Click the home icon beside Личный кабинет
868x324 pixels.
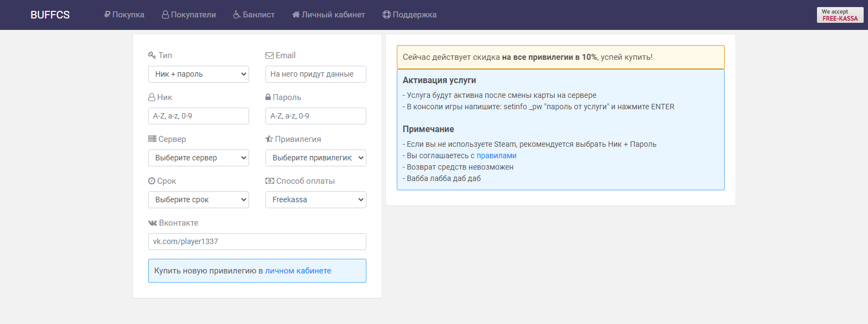tap(296, 15)
